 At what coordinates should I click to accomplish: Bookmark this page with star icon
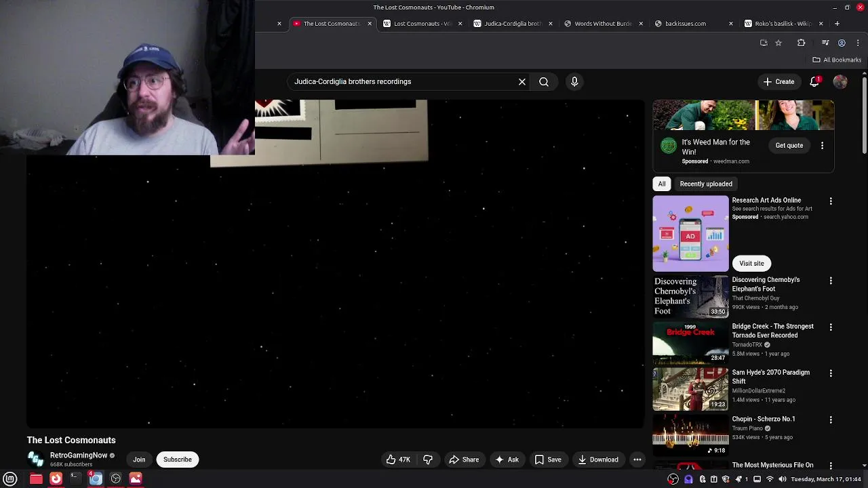778,43
